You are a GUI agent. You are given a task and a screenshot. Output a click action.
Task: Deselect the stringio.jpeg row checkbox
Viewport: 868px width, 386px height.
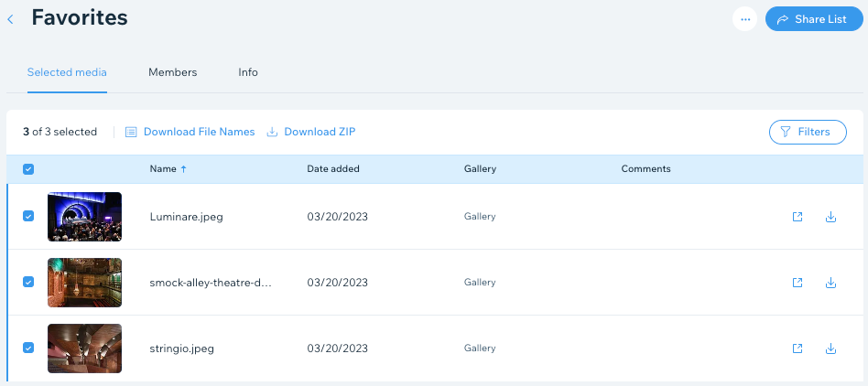coord(28,348)
